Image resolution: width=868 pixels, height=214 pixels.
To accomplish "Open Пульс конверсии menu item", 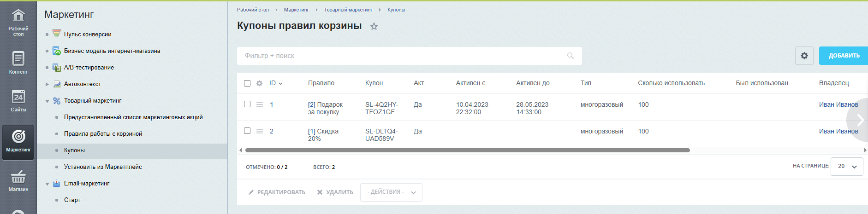I will pos(88,34).
